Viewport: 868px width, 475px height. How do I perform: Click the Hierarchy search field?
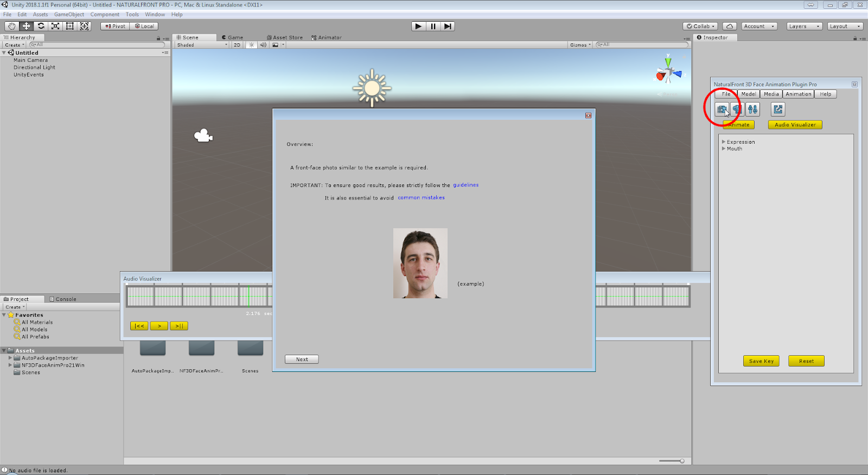[x=96, y=44]
